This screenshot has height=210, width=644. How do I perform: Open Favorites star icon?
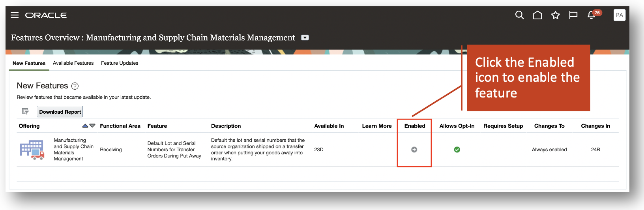click(x=556, y=15)
